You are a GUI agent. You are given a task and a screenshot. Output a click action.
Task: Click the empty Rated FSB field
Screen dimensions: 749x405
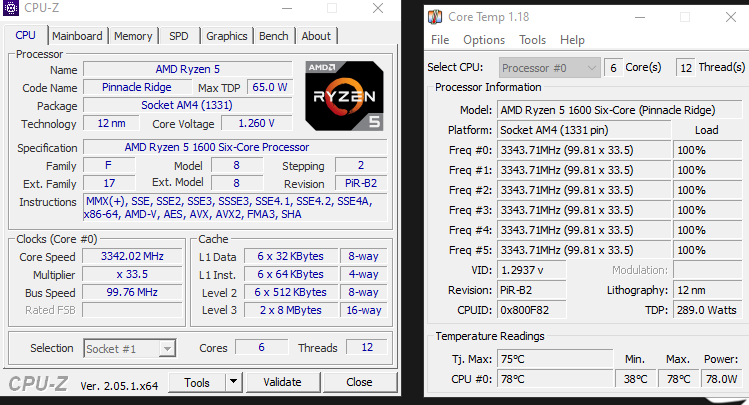[x=132, y=310]
